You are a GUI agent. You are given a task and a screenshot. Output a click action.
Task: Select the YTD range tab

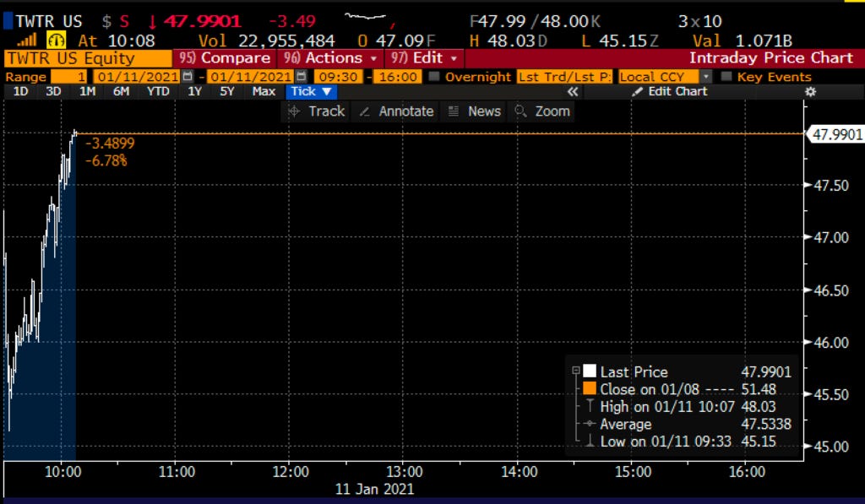[158, 91]
